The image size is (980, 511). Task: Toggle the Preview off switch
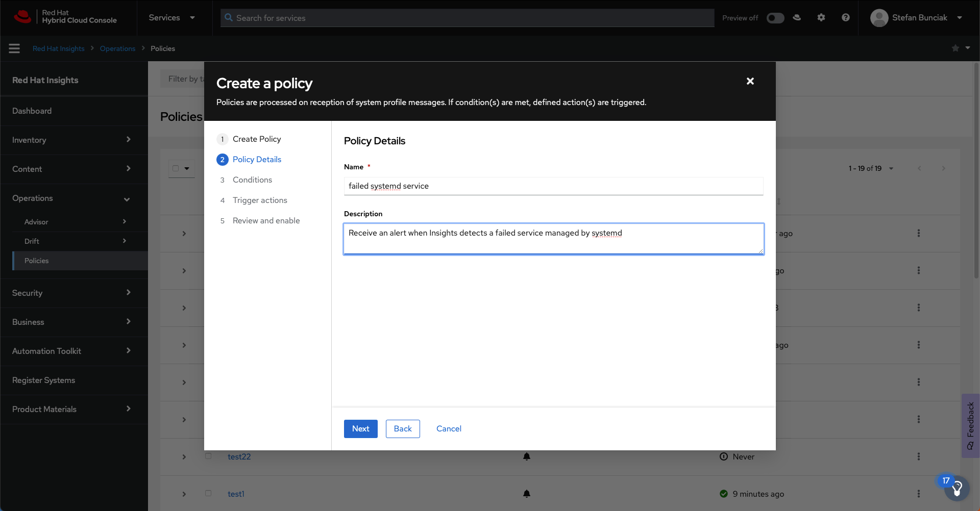coord(775,18)
